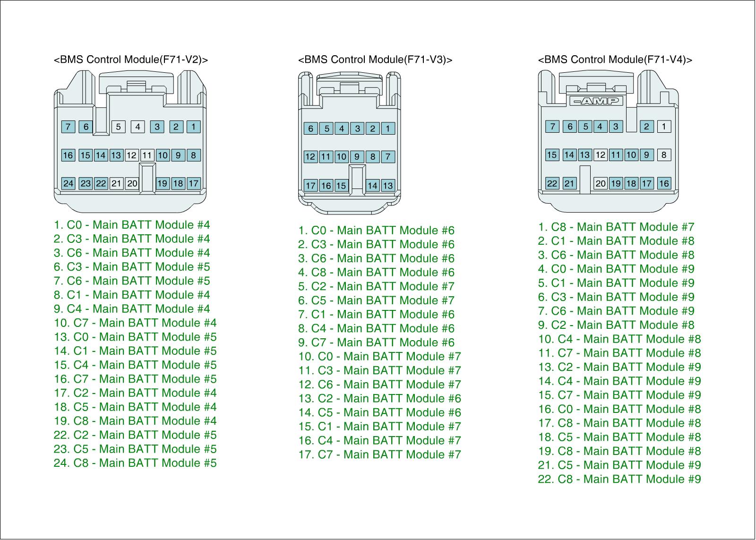
Task: Click the '13. C0 - Main BATT Module #5' entry
Action: (135, 337)
